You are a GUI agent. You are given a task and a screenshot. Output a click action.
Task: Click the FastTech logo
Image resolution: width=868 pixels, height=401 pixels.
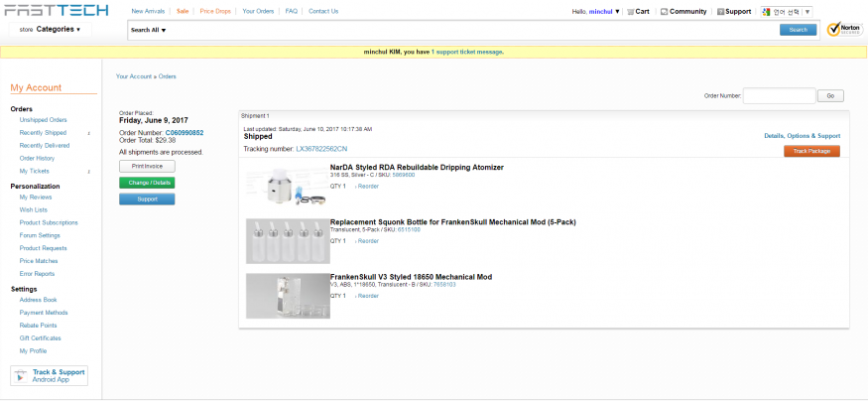click(x=52, y=11)
